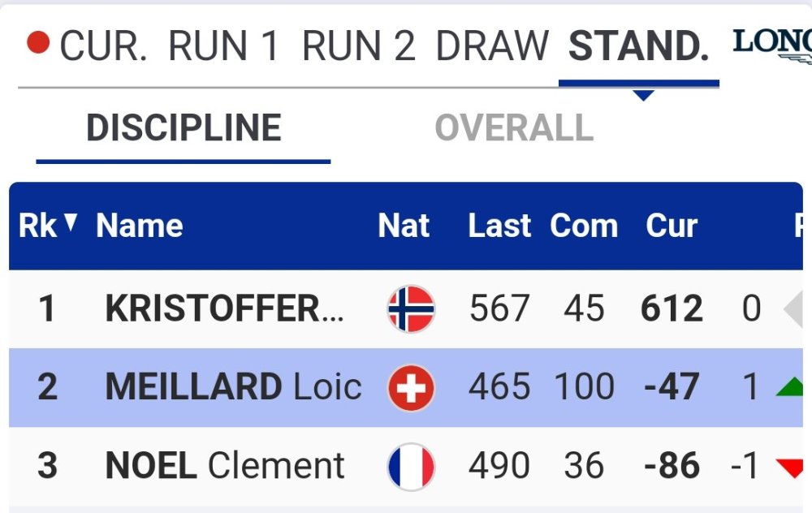
Task: Select the STAND. tab
Action: tap(639, 46)
